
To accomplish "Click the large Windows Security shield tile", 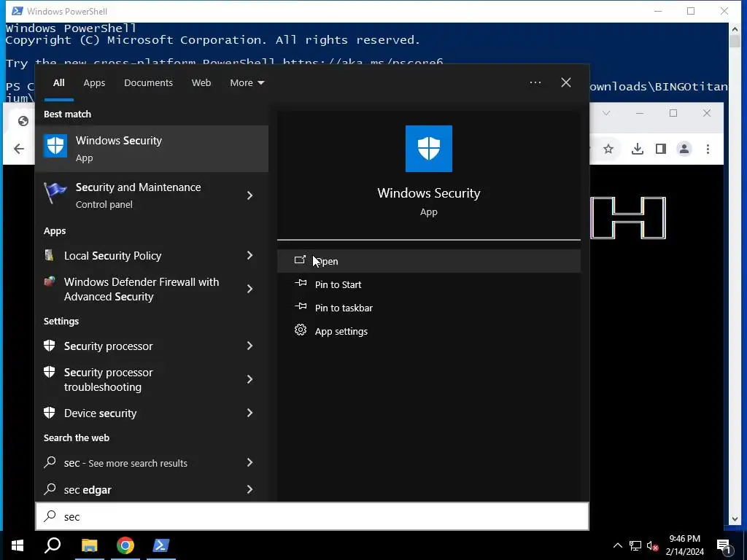I will pyautogui.click(x=428, y=149).
